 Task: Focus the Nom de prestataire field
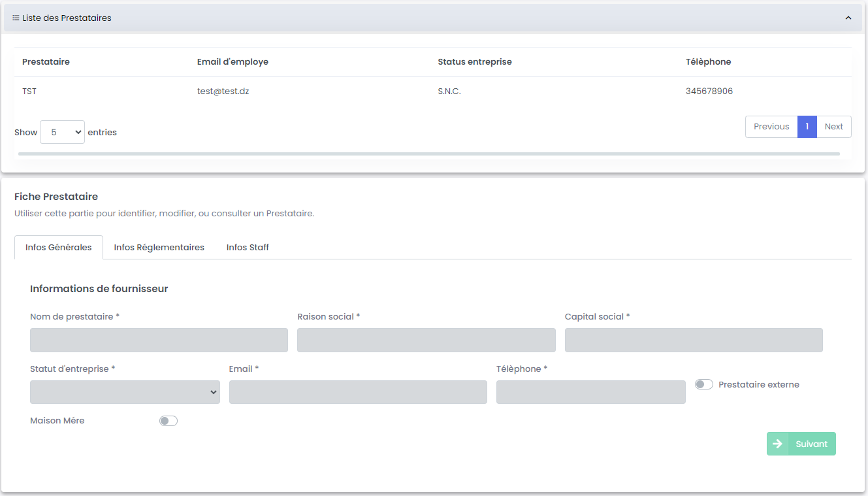(159, 340)
